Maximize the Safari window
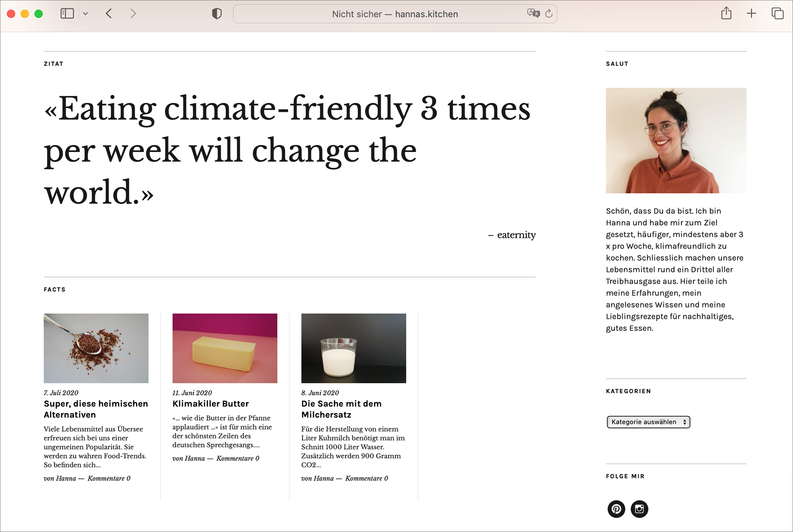793x532 pixels. click(38, 14)
